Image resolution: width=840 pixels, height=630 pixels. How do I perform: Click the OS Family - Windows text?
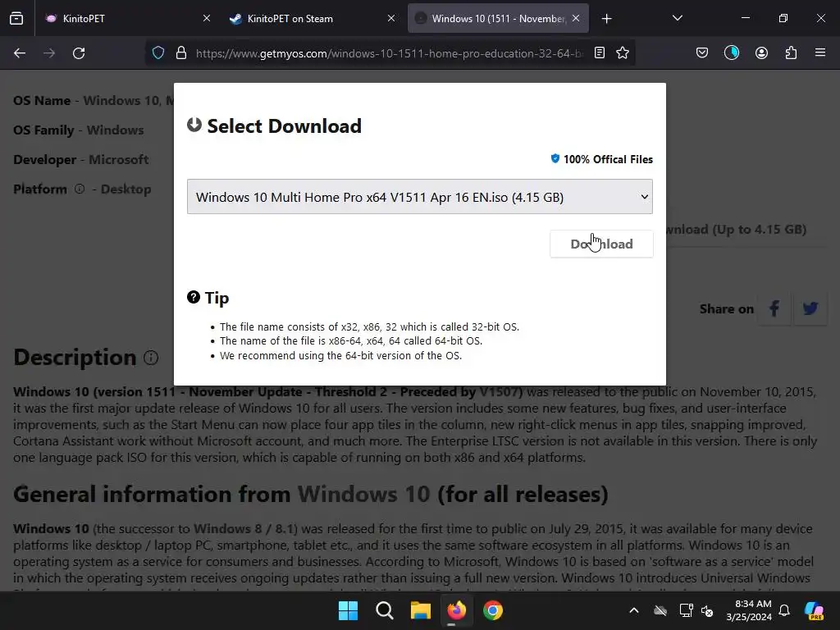(x=79, y=130)
